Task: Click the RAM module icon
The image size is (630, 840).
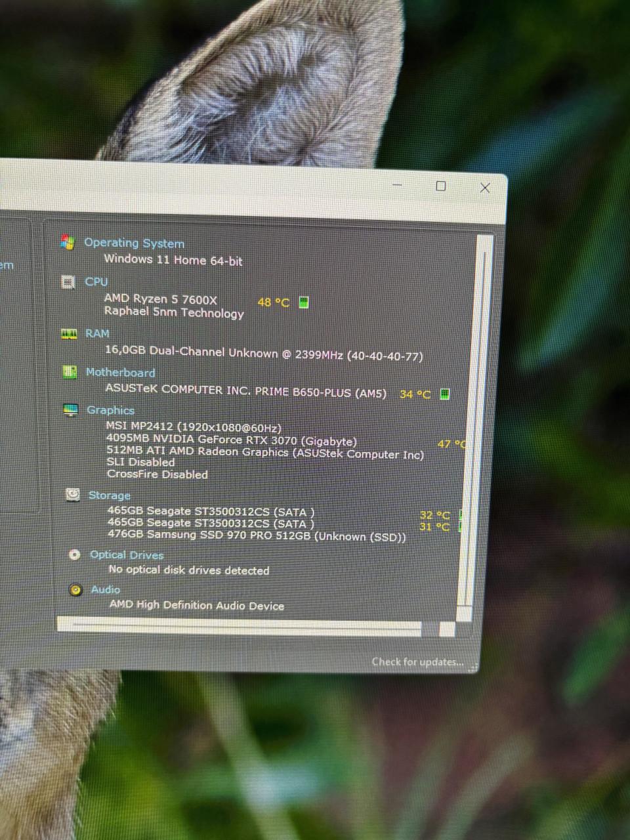Action: (69, 334)
